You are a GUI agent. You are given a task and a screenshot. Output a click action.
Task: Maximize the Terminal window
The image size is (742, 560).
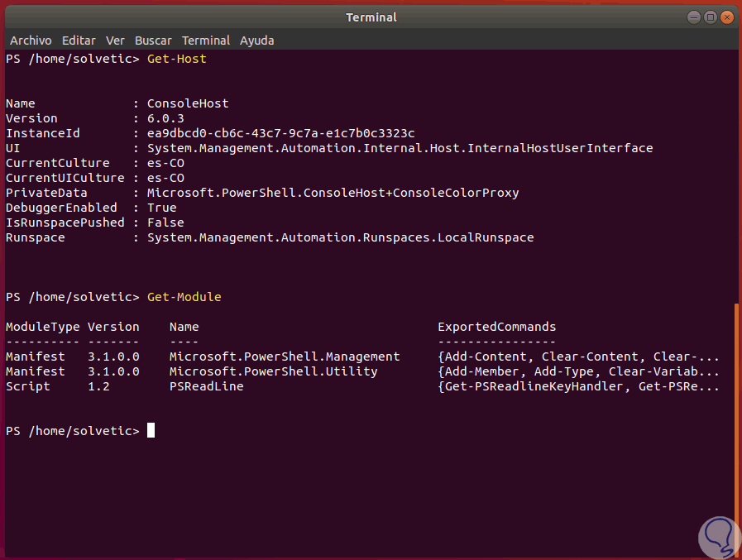(x=710, y=17)
